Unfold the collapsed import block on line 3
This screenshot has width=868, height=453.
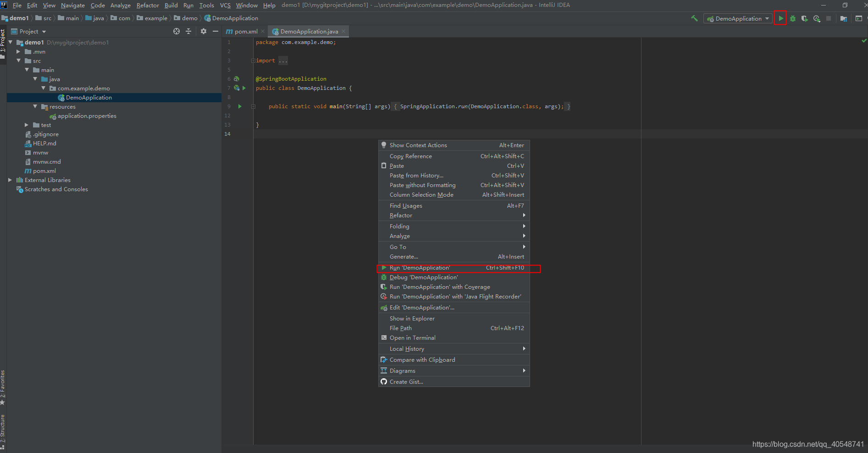pyautogui.click(x=253, y=61)
